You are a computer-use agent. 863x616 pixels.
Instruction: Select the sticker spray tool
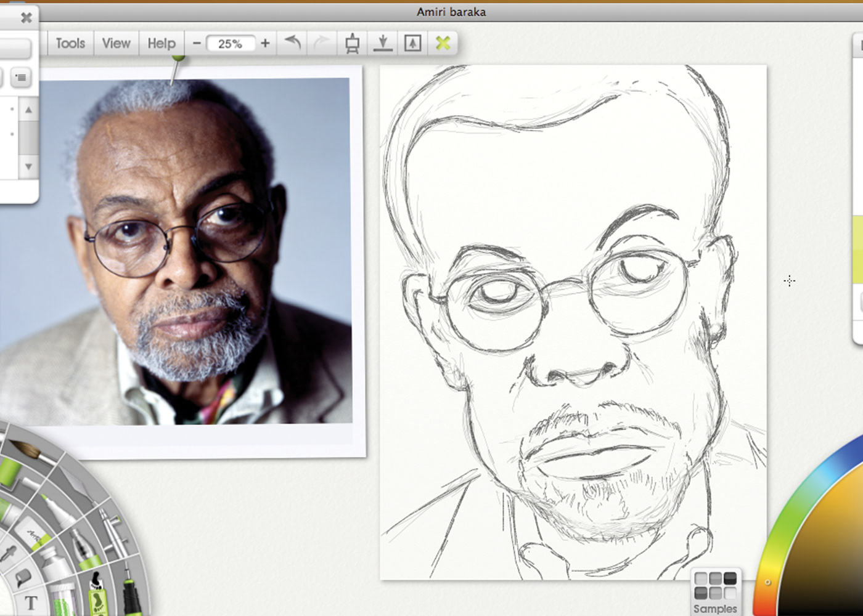tap(97, 594)
